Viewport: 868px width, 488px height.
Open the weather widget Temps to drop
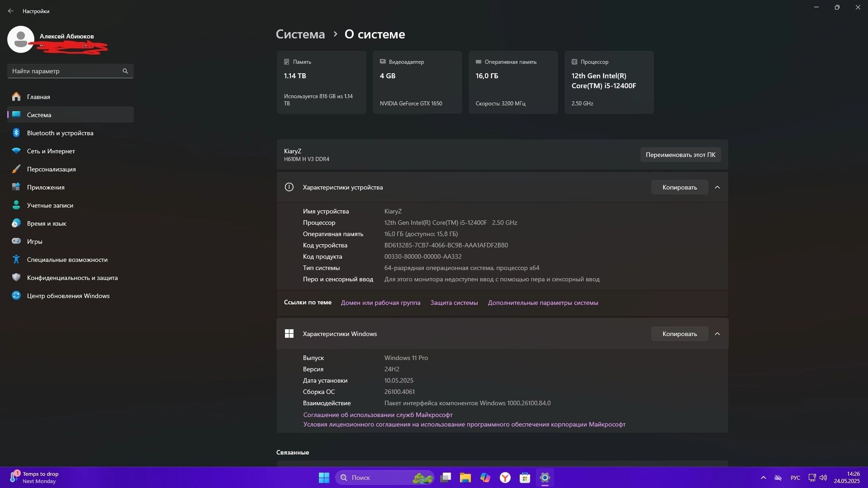tap(34, 478)
